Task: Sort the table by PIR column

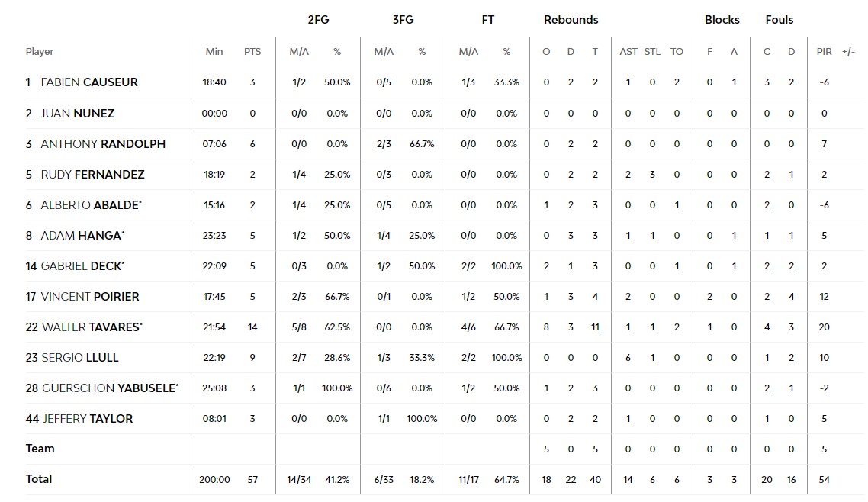Action: 825,52
